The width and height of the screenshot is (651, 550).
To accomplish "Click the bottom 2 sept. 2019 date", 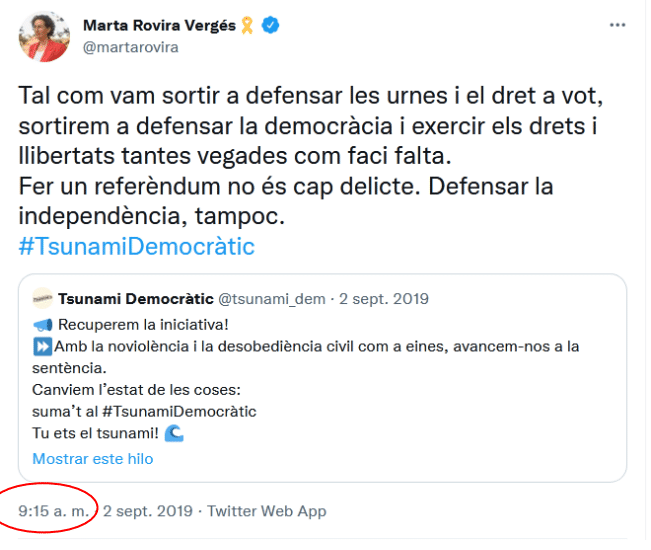I will [x=148, y=511].
